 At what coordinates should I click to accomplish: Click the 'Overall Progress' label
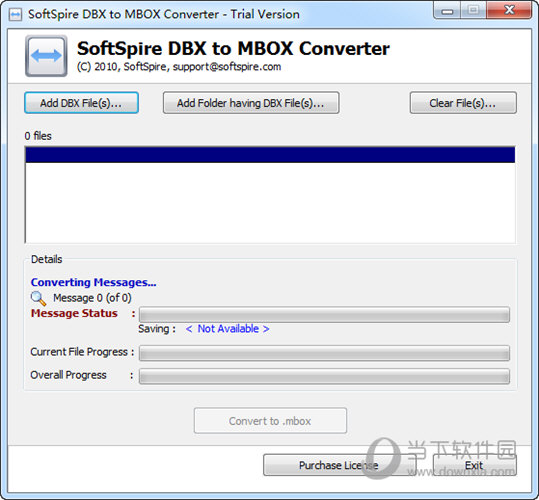[x=68, y=375]
